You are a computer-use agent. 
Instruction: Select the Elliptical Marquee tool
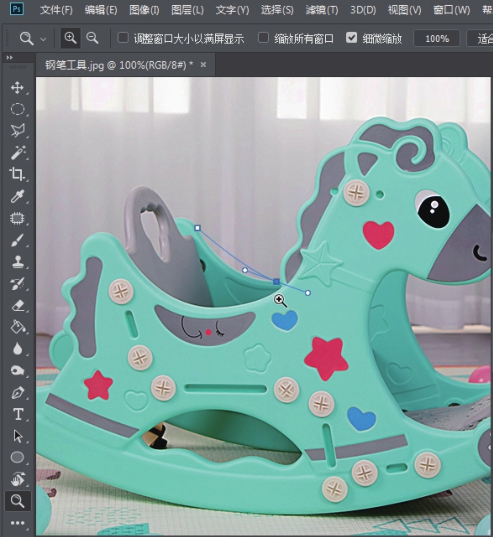[x=17, y=109]
